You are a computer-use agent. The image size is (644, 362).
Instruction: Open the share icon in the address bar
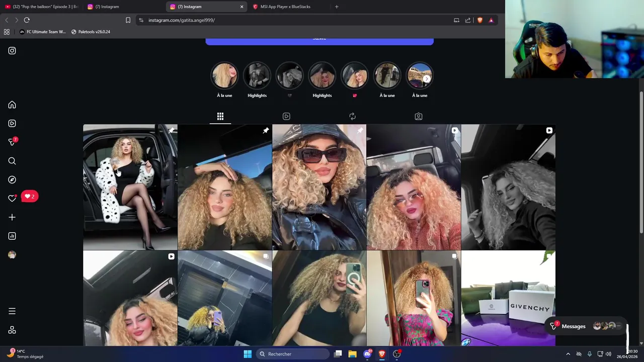coord(468,20)
